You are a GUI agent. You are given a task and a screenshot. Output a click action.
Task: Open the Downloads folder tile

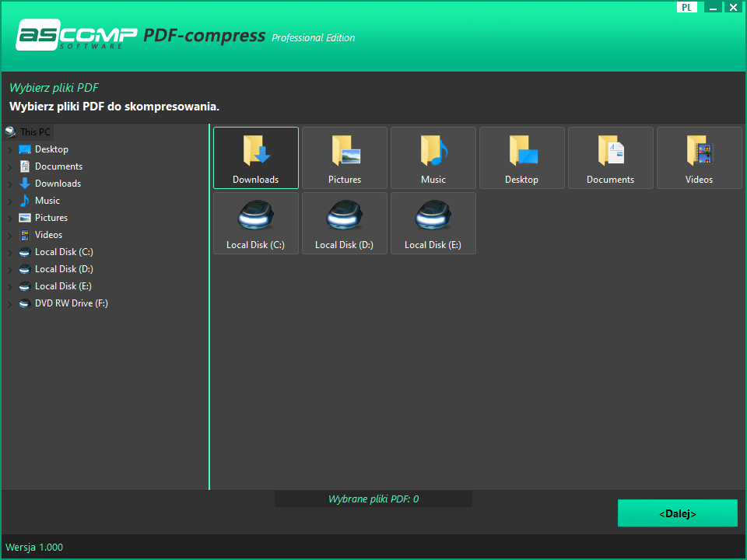click(x=256, y=158)
